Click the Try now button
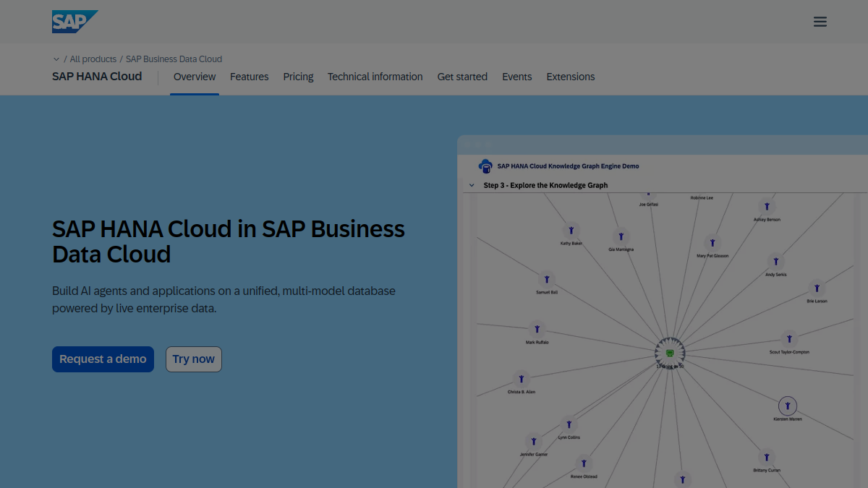This screenshot has height=488, width=868. click(194, 359)
